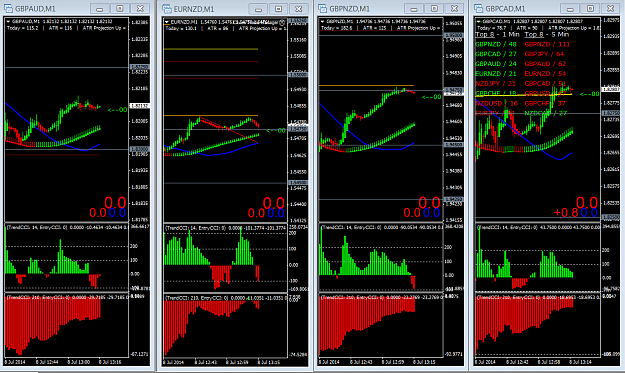
Task: Click the '8 Jul 13:14' time label in GBPCAD
Action: pyautogui.click(x=580, y=362)
